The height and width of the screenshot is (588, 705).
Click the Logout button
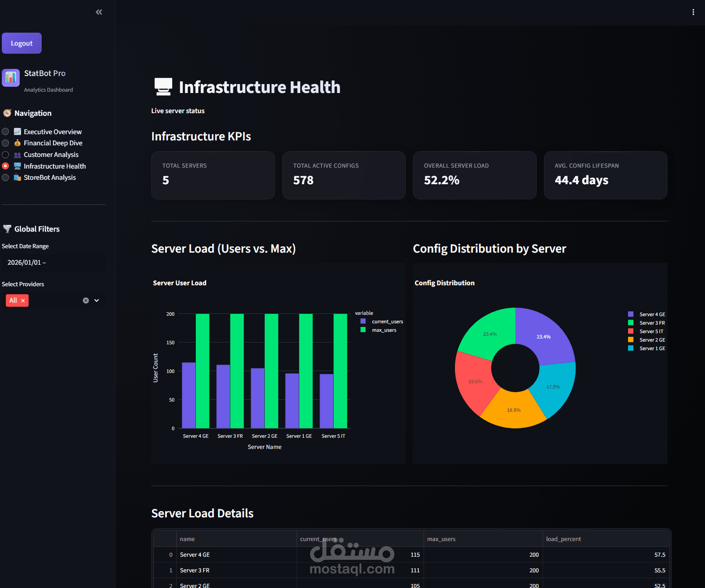pos(21,43)
